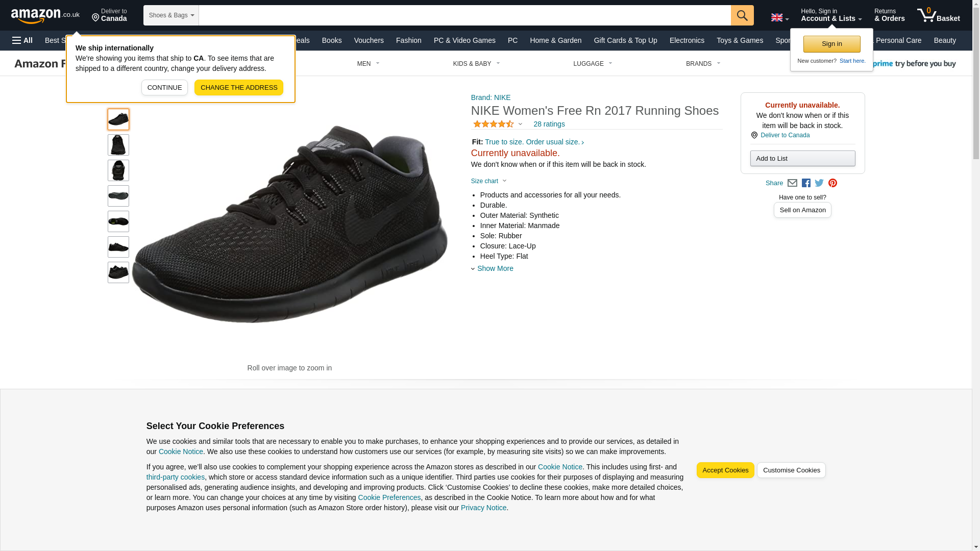The width and height of the screenshot is (980, 551).
Task: Open the basket cart icon
Action: [938, 15]
